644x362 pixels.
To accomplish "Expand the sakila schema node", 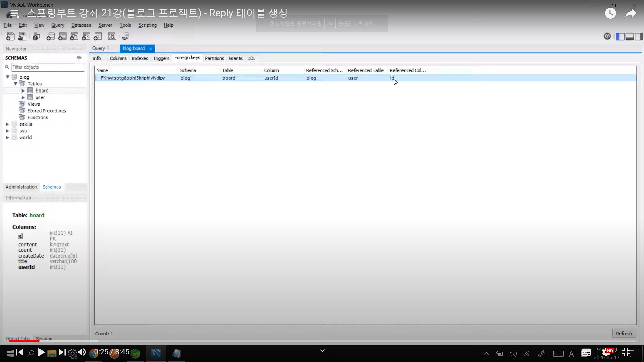I will click(7, 124).
